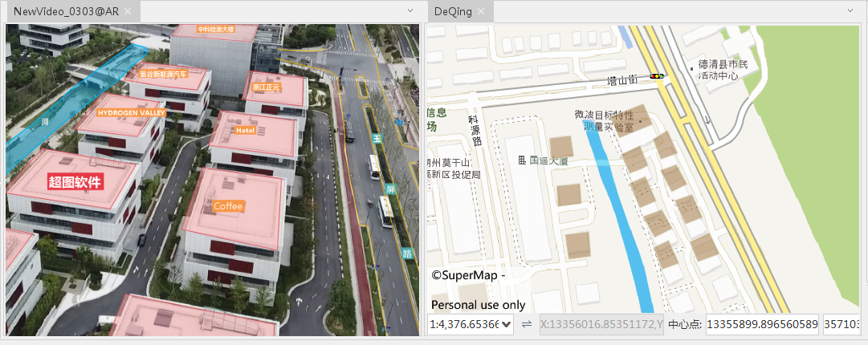The height and width of the screenshot is (345, 868).
Task: Close the NewVideo_0303@AR tab
Action: click(128, 11)
